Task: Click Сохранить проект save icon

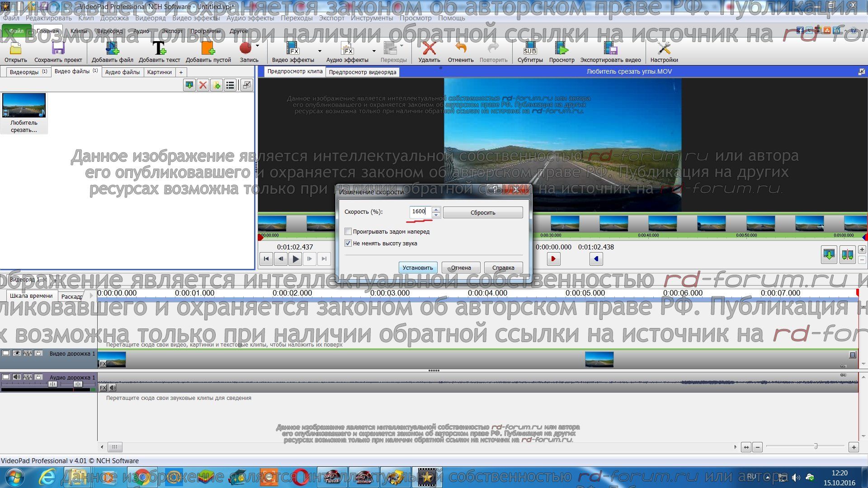Action: coord(58,48)
